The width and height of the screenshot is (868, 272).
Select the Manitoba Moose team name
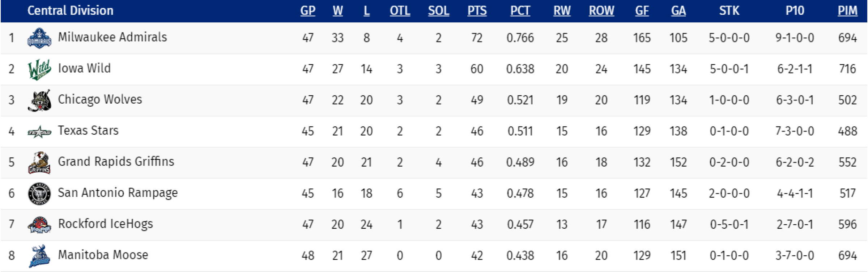(x=103, y=255)
